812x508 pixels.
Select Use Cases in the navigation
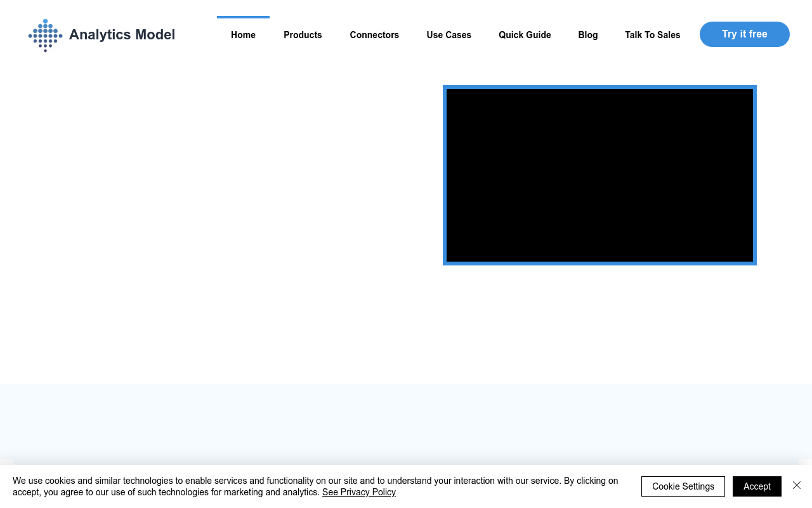coord(449,35)
